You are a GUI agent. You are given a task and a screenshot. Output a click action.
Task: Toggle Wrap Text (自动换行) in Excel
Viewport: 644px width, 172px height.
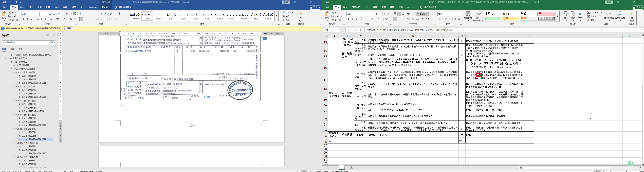tap(422, 14)
